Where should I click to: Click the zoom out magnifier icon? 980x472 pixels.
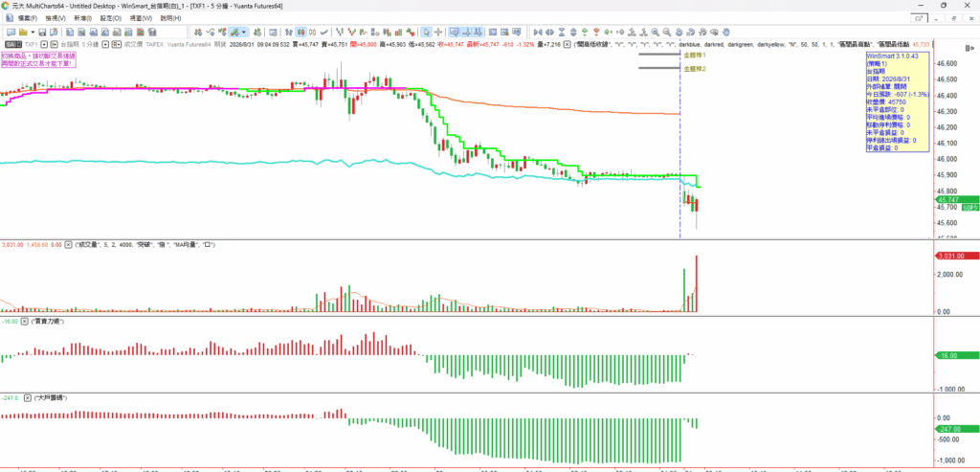coord(666,32)
